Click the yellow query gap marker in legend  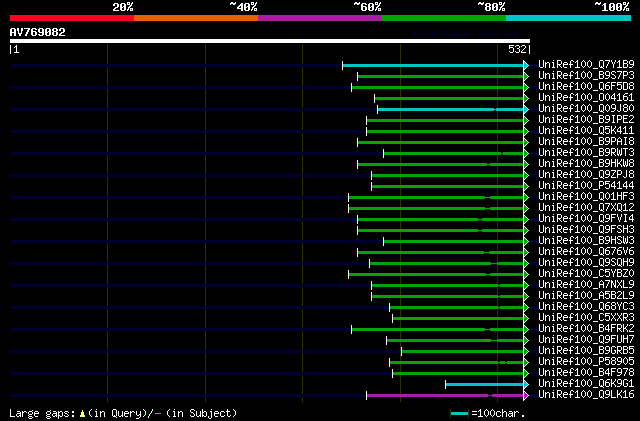coord(82,414)
